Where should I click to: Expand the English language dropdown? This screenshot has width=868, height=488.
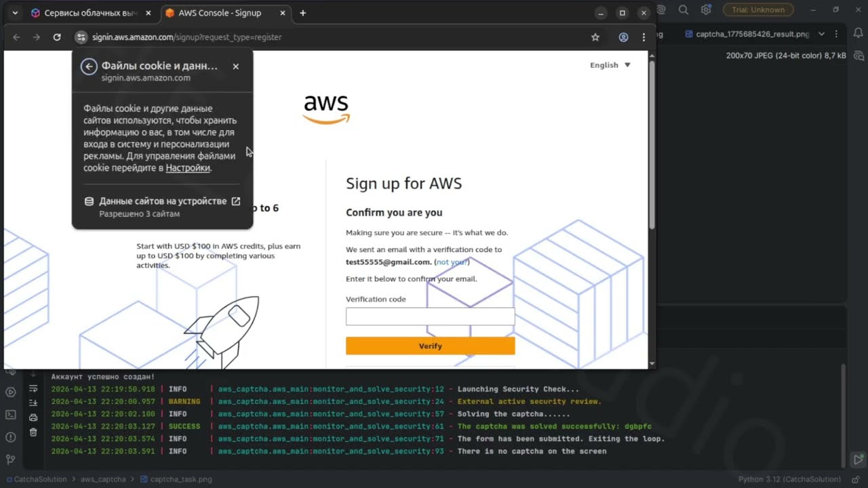coord(610,65)
